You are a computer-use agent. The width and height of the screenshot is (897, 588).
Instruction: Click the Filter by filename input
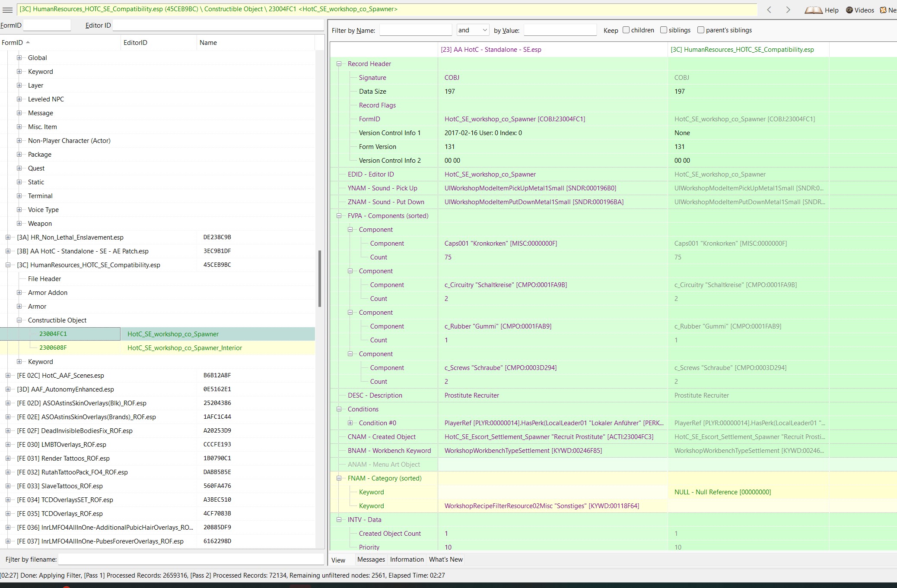point(191,560)
